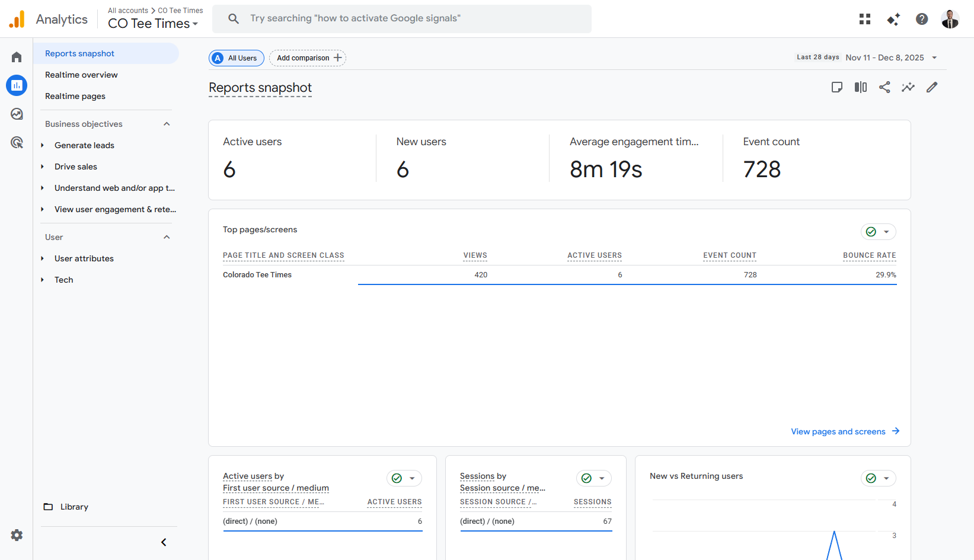Edit the report with the pencil icon
This screenshot has height=560, width=974.
pyautogui.click(x=932, y=87)
